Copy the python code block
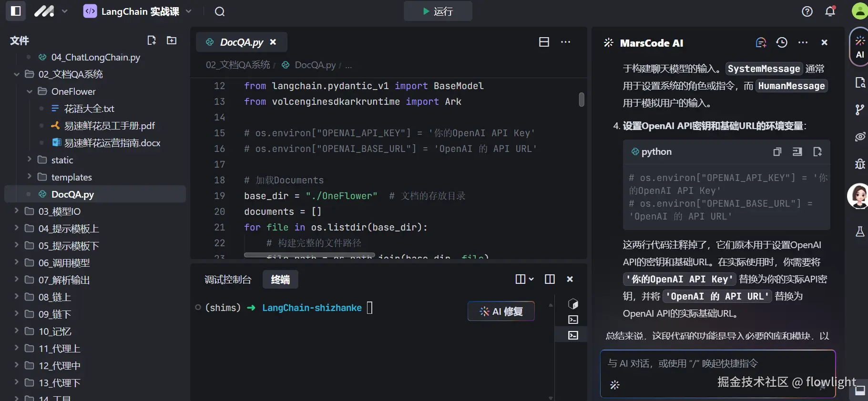This screenshot has width=868, height=401. [x=777, y=152]
